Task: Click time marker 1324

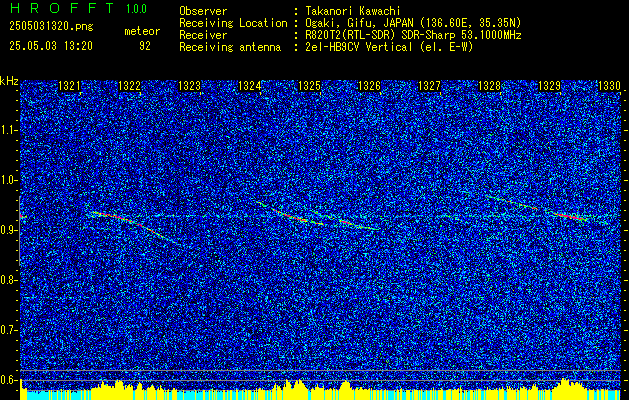Action: pos(250,86)
